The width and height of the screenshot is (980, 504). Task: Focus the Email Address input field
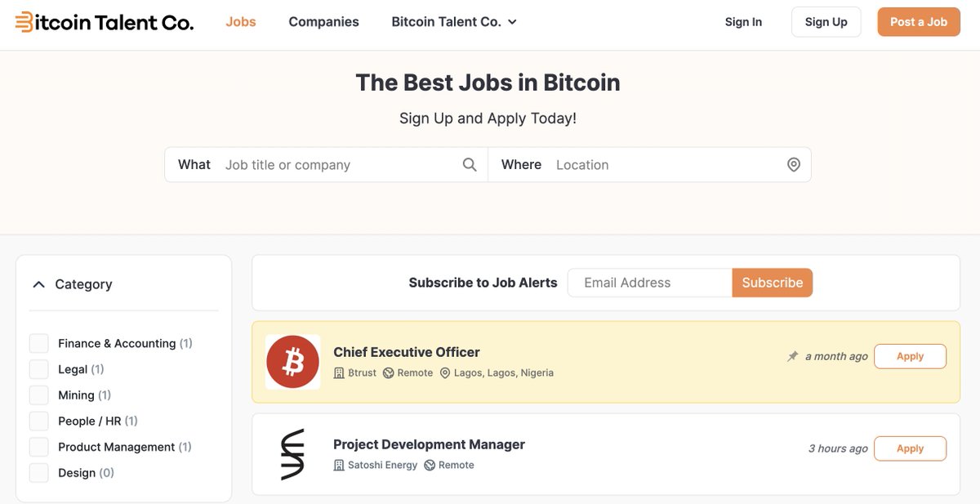click(650, 283)
